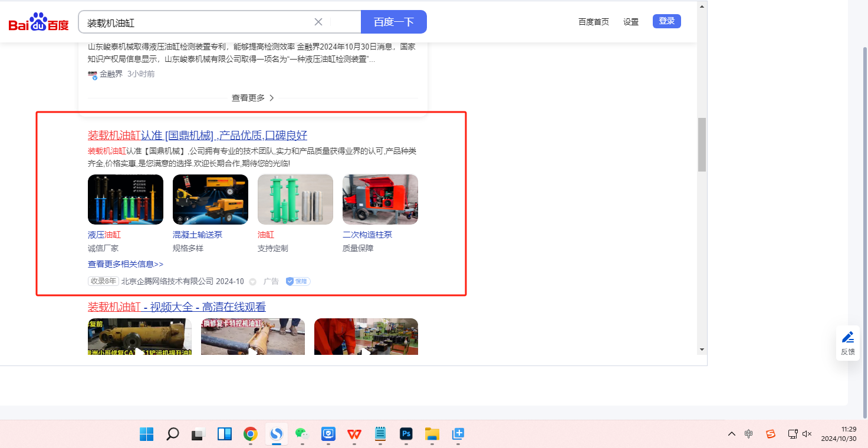This screenshot has width=868, height=448.
Task: Expand the ad info dropdown arrow
Action: [253, 282]
